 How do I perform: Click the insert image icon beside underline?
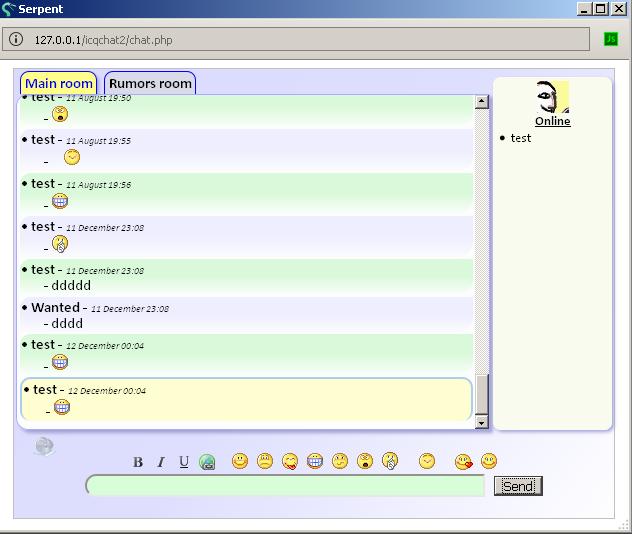pyautogui.click(x=207, y=462)
